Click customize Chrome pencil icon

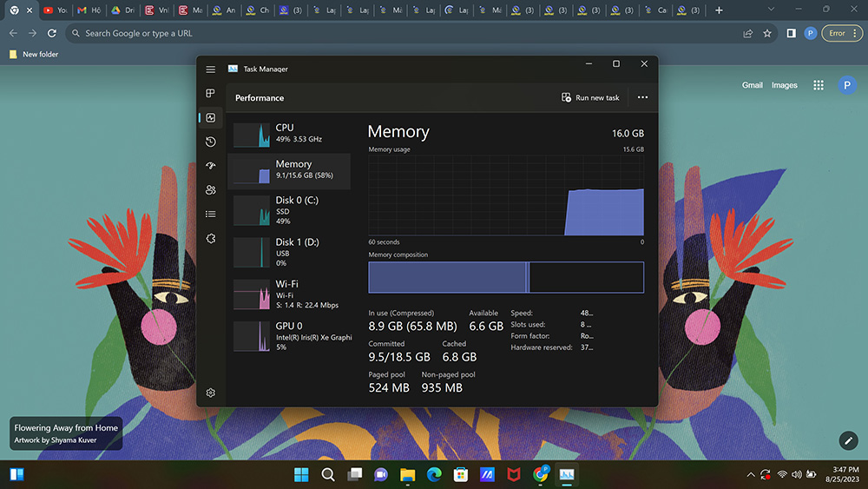pyautogui.click(x=849, y=441)
